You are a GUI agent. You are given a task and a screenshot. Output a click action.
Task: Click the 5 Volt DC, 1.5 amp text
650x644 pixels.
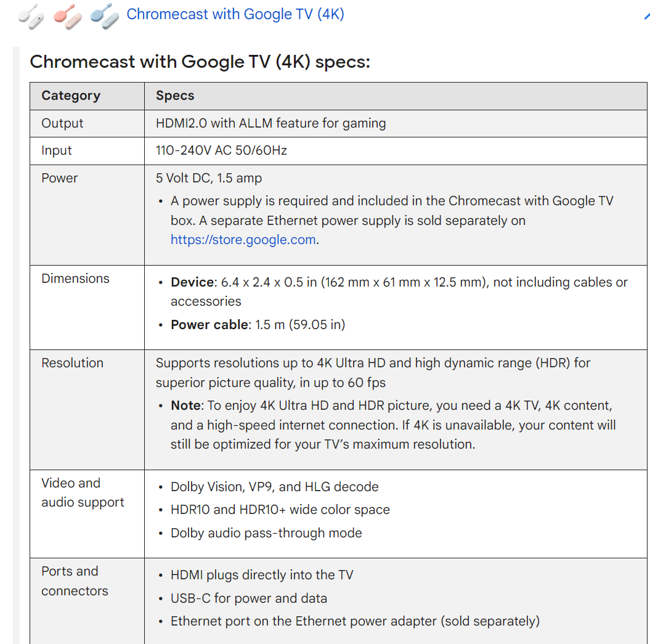pos(209,178)
